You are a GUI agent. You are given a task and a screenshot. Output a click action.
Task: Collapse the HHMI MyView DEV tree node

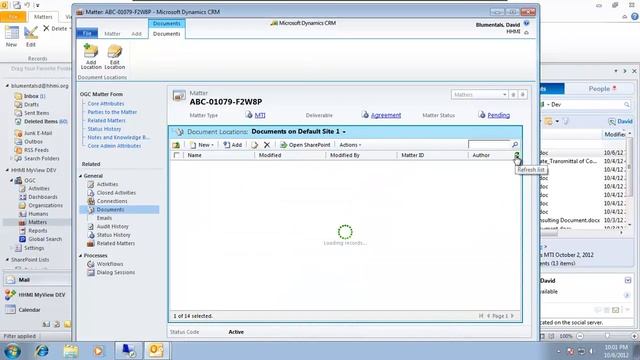click(x=7, y=170)
